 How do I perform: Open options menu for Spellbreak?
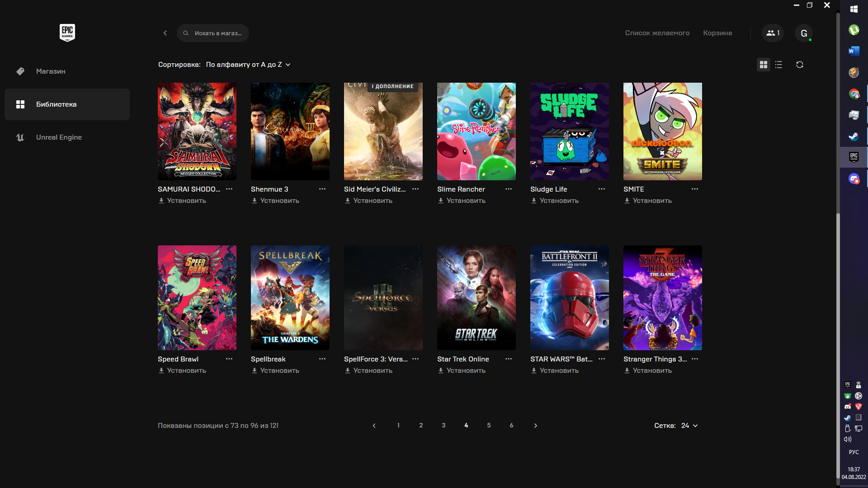click(x=322, y=359)
